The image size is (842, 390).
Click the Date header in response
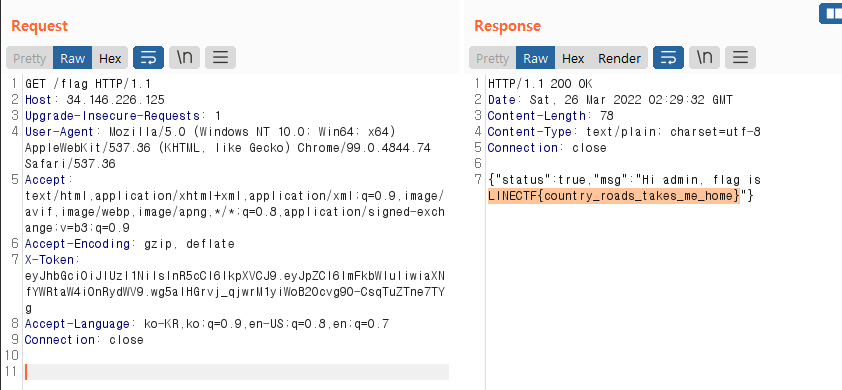(610, 100)
